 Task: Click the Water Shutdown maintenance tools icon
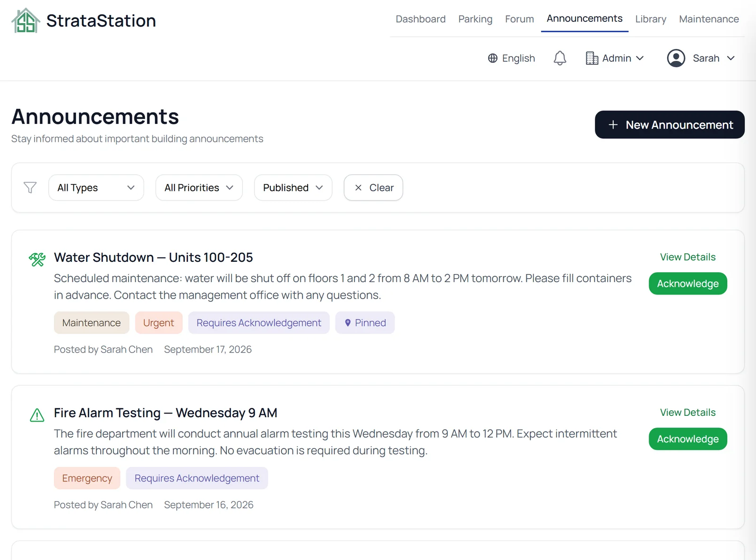[37, 259]
